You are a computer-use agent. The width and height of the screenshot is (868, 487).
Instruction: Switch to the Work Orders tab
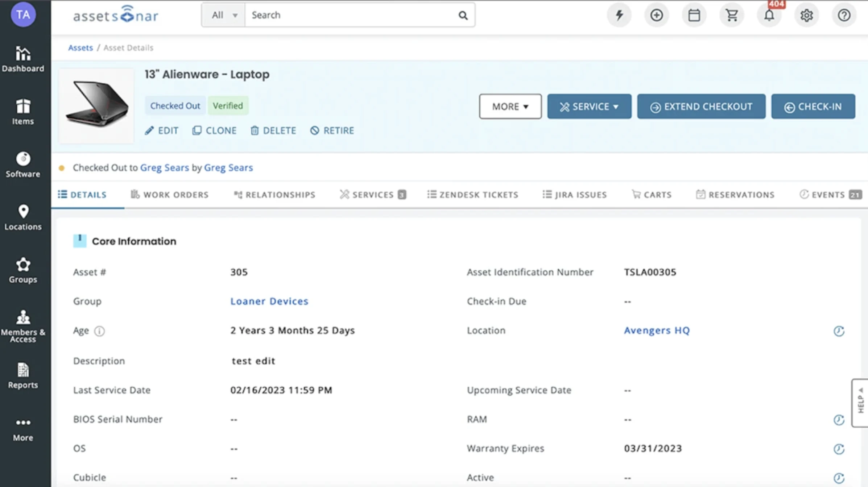[169, 195]
